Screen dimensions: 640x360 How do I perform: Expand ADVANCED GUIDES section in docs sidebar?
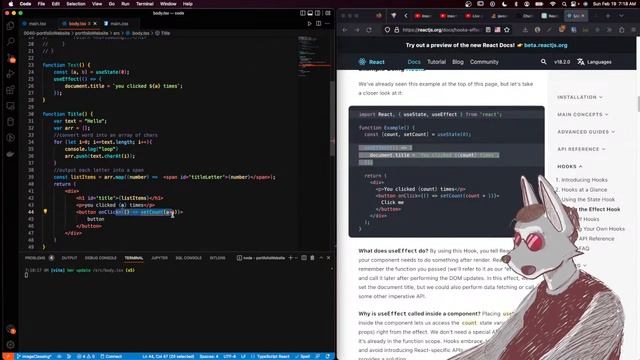tap(586, 132)
